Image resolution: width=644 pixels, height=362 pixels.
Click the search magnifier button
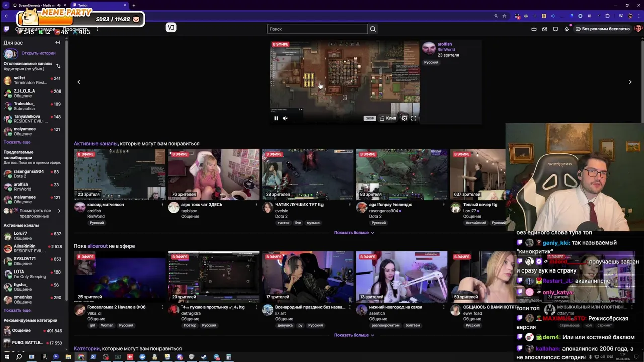(373, 29)
